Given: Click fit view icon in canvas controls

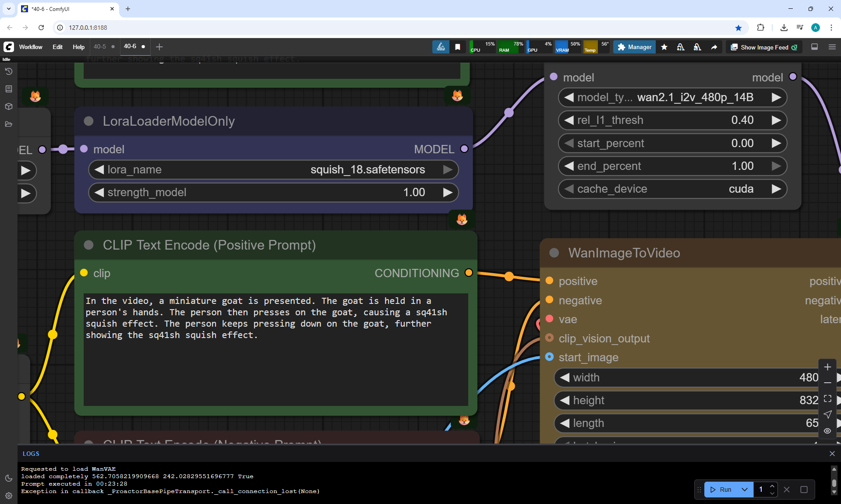Looking at the screenshot, I should (827, 398).
